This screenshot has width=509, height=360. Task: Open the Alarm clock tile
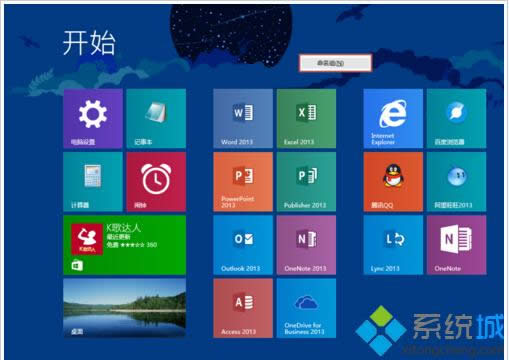click(156, 182)
